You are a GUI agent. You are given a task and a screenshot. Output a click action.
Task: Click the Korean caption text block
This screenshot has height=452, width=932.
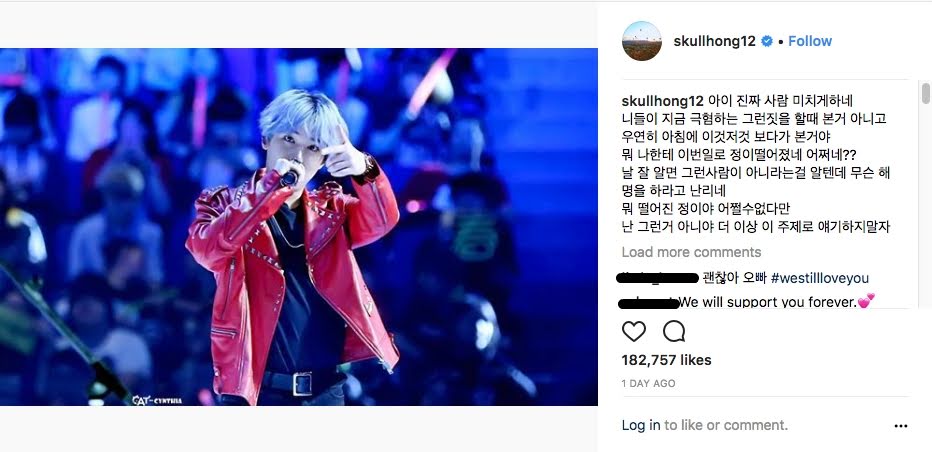tap(755, 164)
